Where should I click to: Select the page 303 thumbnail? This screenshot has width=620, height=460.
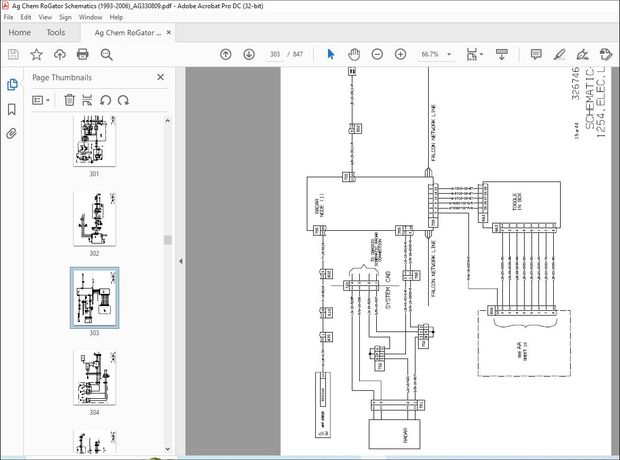tap(95, 298)
